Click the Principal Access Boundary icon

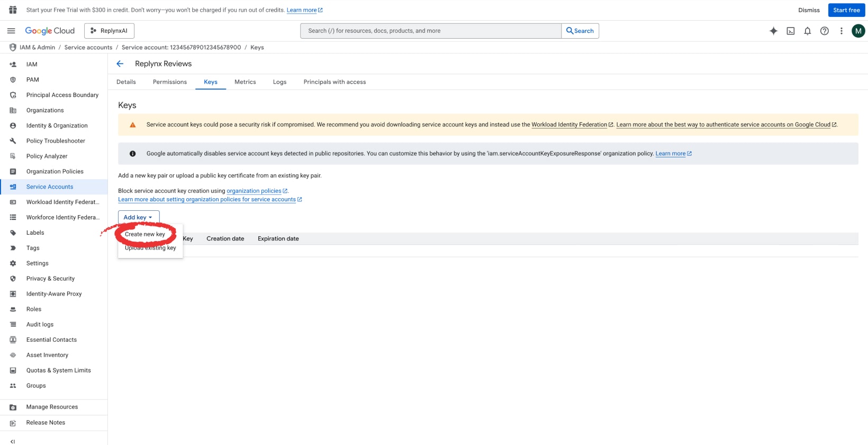(x=13, y=95)
